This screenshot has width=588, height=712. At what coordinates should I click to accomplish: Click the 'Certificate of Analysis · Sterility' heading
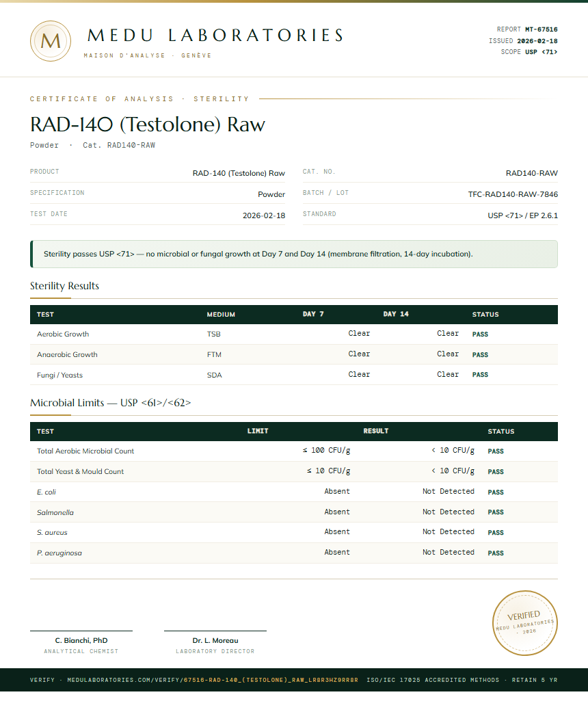click(140, 99)
